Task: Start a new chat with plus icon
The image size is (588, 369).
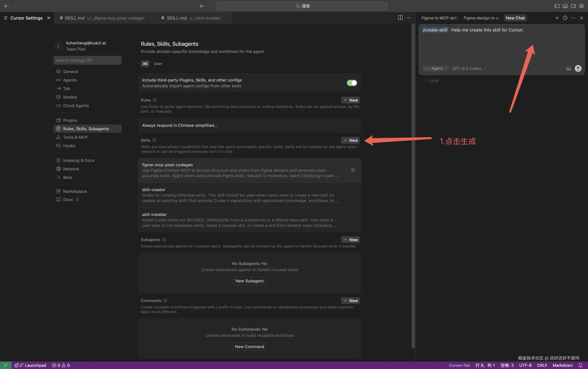Action: [x=557, y=18]
